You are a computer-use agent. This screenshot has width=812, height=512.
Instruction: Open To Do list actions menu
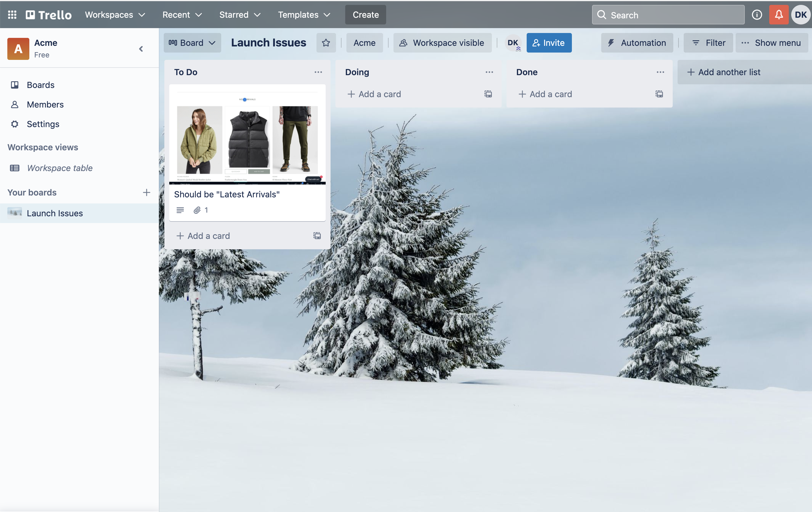(x=318, y=72)
